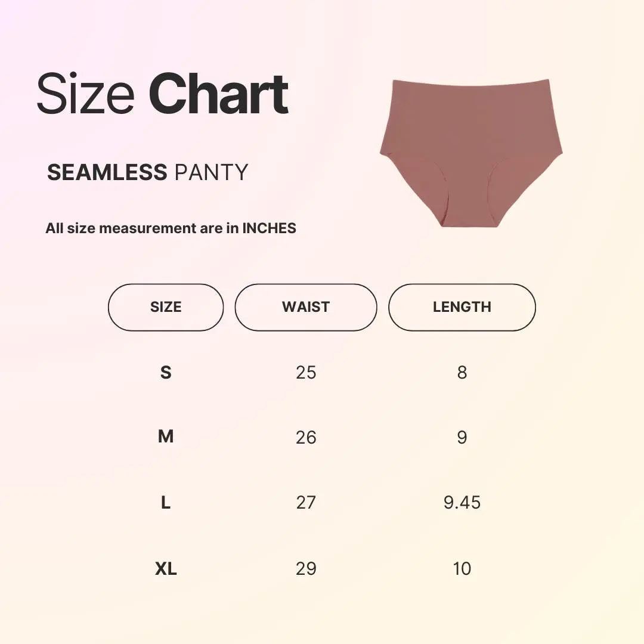Click length value 9 for size M

pyautogui.click(x=462, y=438)
